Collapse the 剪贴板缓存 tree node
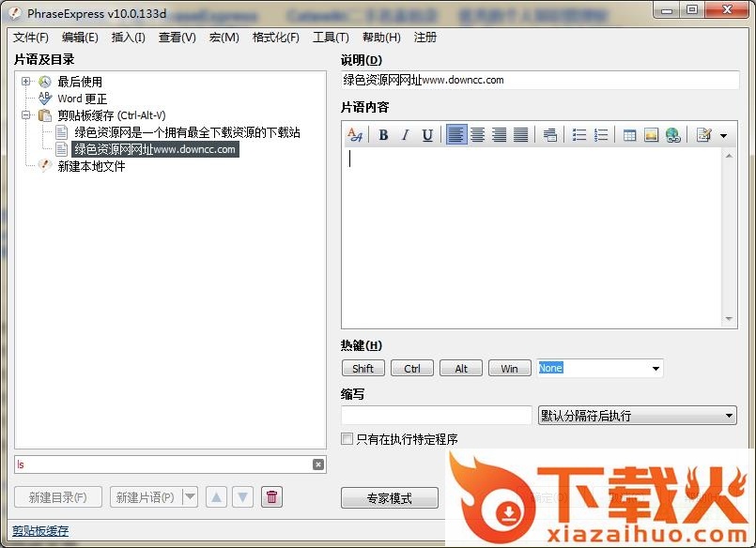Image resolution: width=756 pixels, height=548 pixels. click(x=26, y=115)
